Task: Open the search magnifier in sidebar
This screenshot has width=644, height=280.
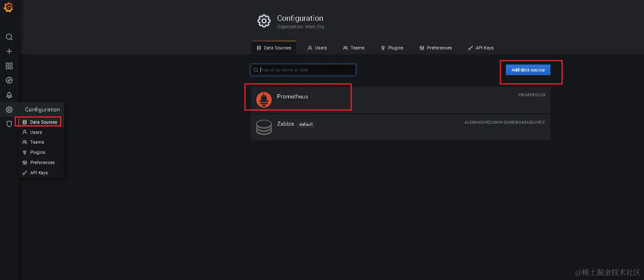Action: click(9, 37)
